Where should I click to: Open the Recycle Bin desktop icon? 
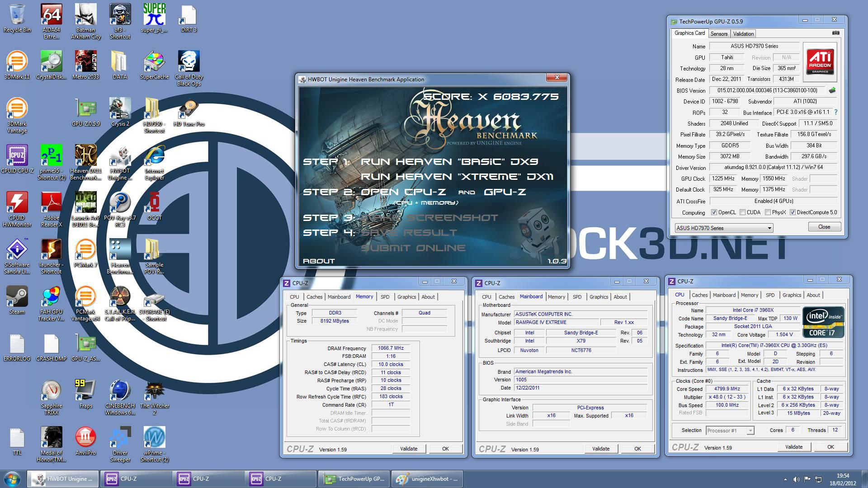tap(17, 19)
